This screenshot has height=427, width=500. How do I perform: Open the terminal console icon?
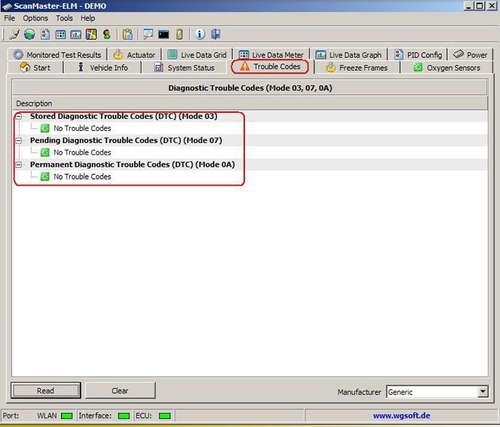pos(163,34)
